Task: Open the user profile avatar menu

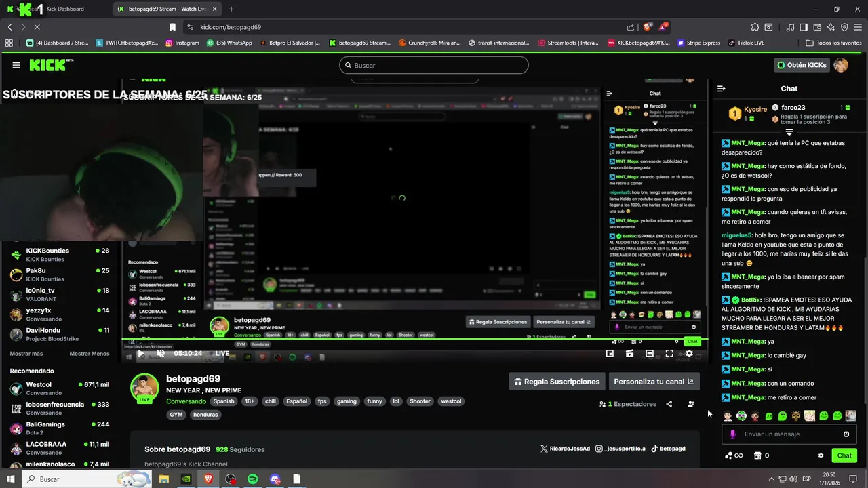Action: [841, 65]
